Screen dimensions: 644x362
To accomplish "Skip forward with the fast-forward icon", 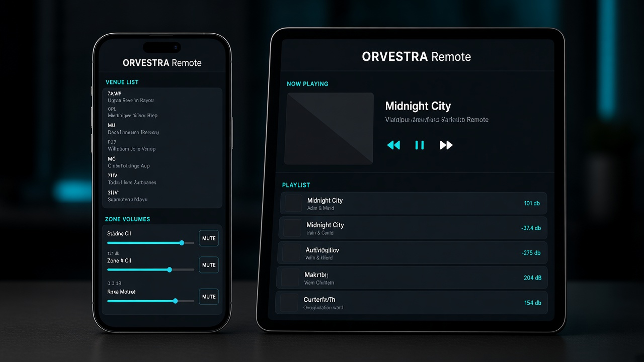I will pyautogui.click(x=446, y=145).
